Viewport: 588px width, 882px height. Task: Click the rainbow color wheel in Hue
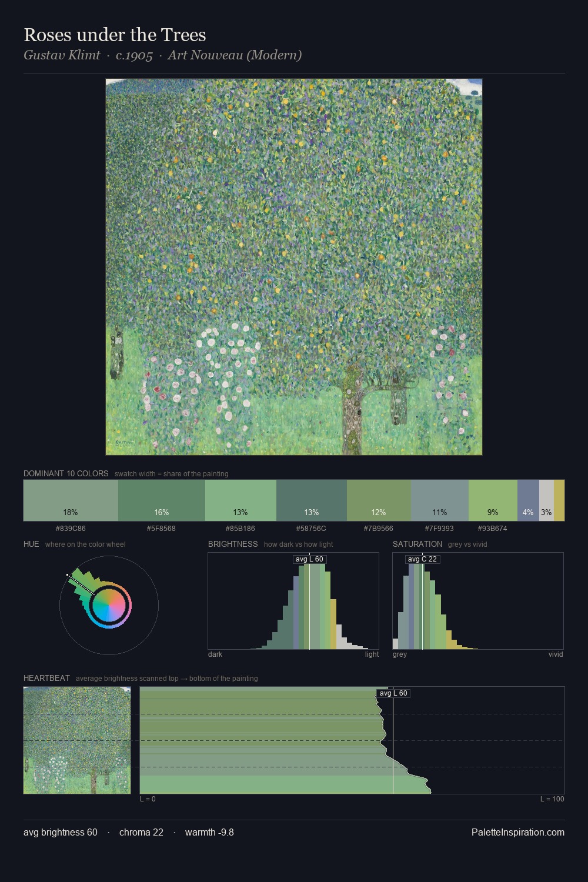coord(109,606)
